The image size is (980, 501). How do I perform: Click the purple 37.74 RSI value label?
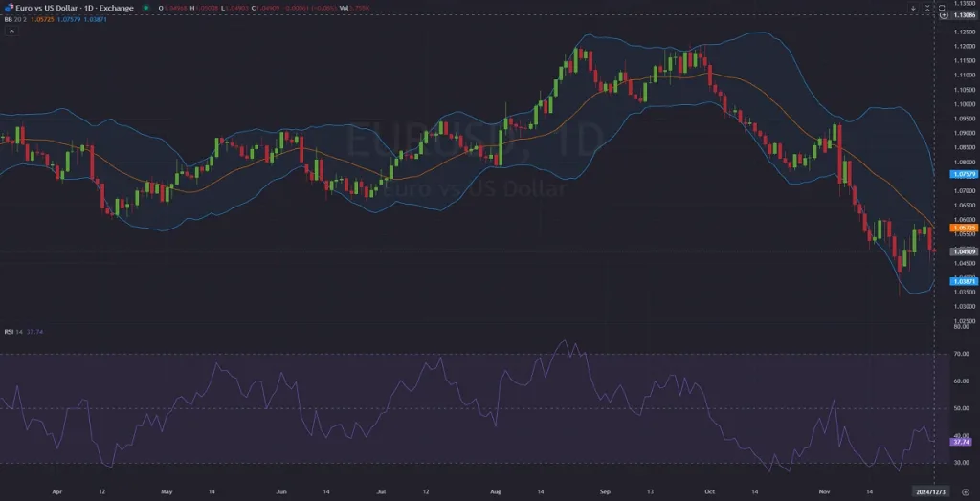pos(959,442)
